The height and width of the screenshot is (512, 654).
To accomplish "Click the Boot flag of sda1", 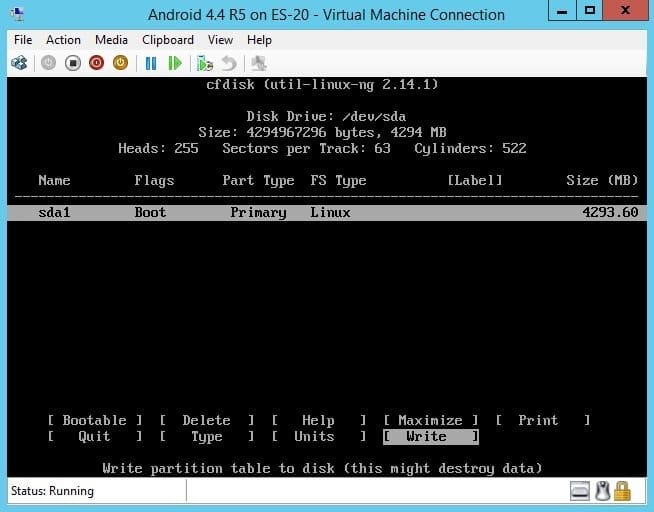I will [150, 213].
